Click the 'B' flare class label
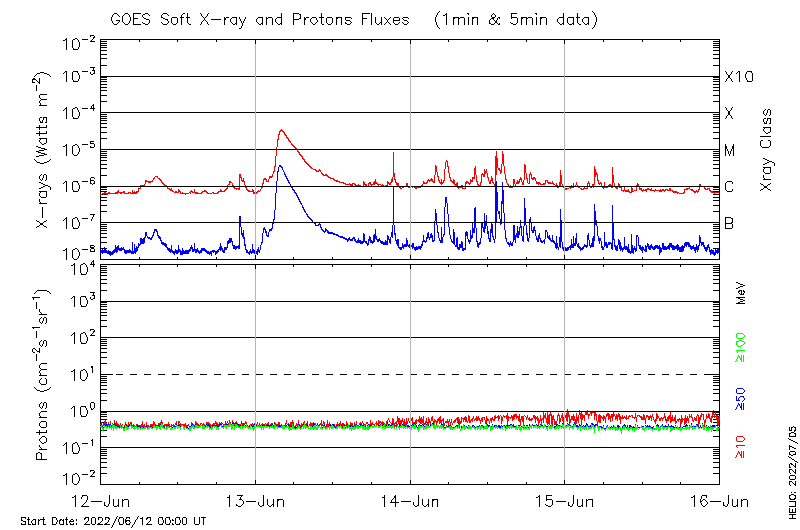Screen dimensions: 800x530 730,223
